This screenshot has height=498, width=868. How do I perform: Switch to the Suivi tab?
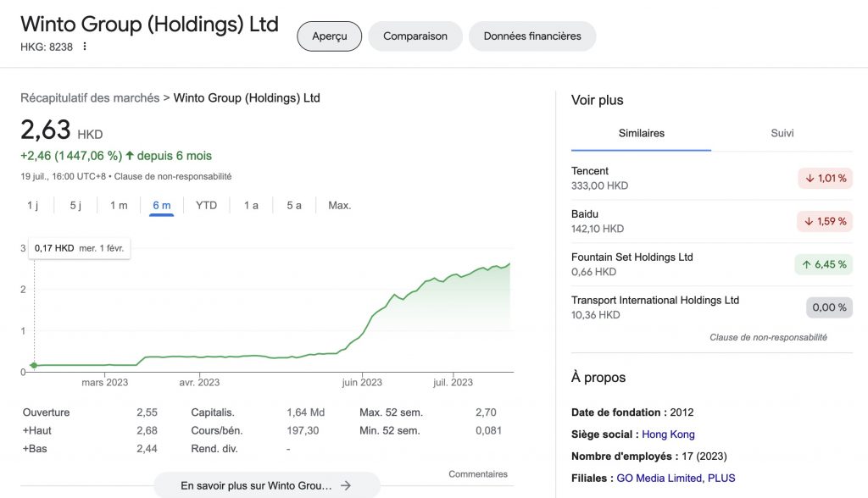tap(782, 133)
